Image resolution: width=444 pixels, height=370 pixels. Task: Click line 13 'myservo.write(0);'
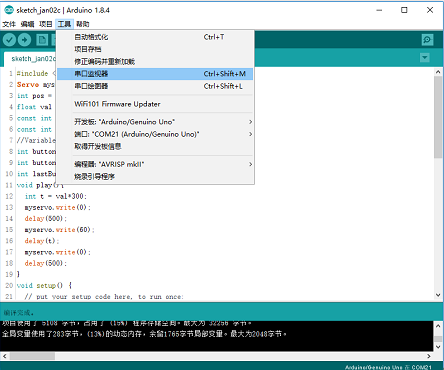pyautogui.click(x=57, y=207)
